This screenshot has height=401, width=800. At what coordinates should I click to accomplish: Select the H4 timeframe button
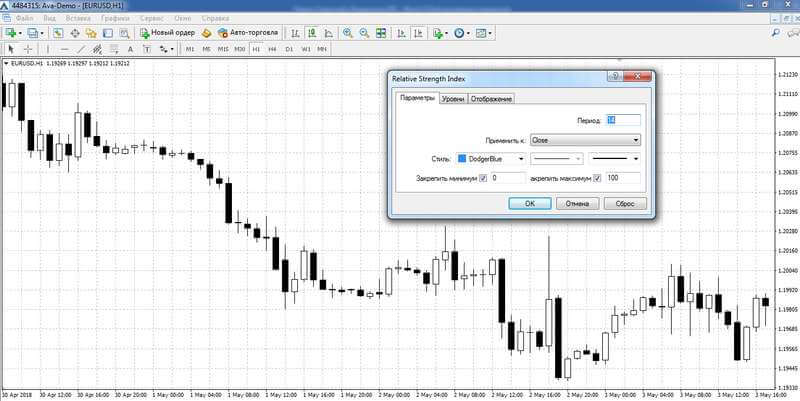pyautogui.click(x=272, y=48)
